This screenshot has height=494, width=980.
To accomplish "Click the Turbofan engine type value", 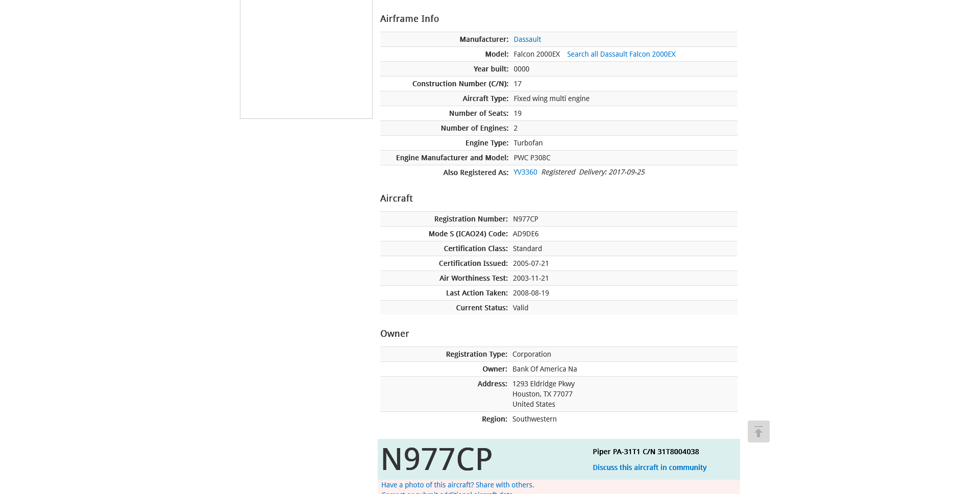I will click(x=528, y=143).
